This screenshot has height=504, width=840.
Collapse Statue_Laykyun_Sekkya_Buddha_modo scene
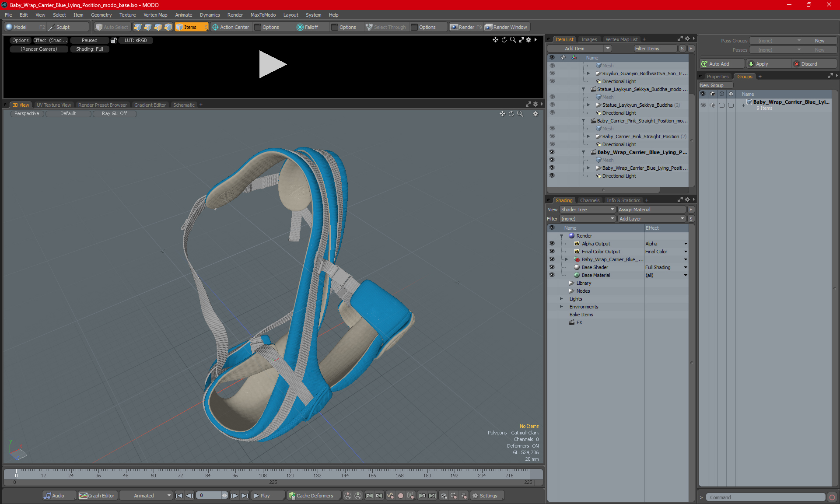[583, 89]
